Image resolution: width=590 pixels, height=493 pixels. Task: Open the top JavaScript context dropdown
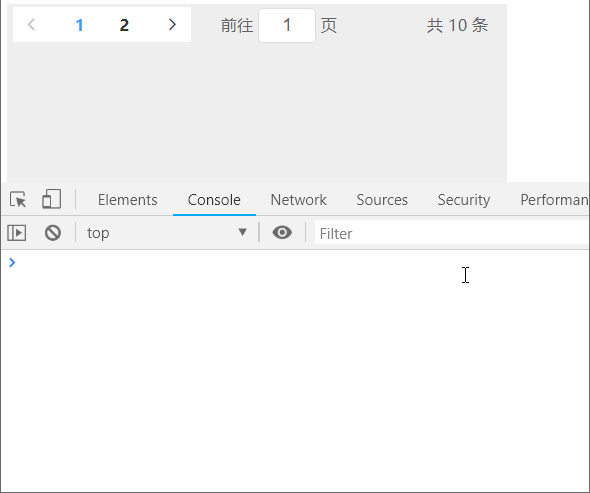tap(167, 233)
